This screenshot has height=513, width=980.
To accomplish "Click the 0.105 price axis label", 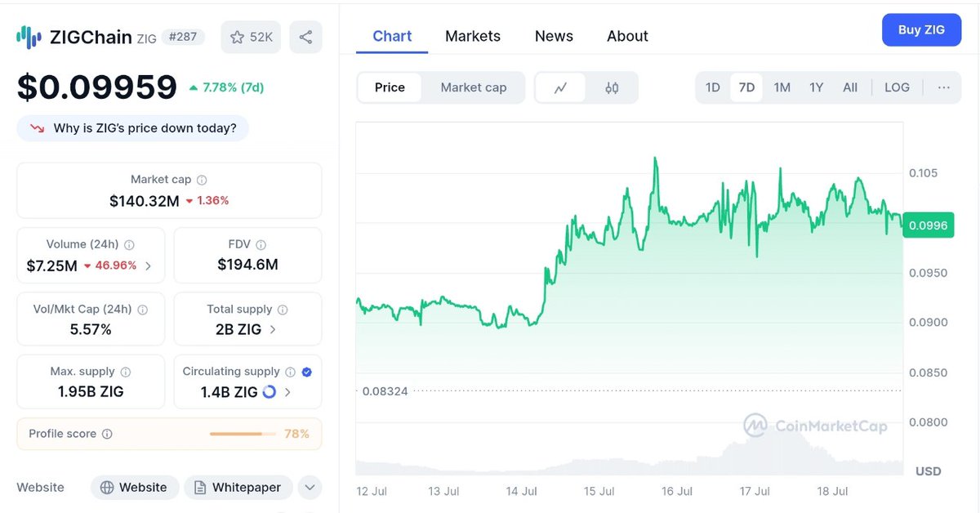I will click(924, 173).
